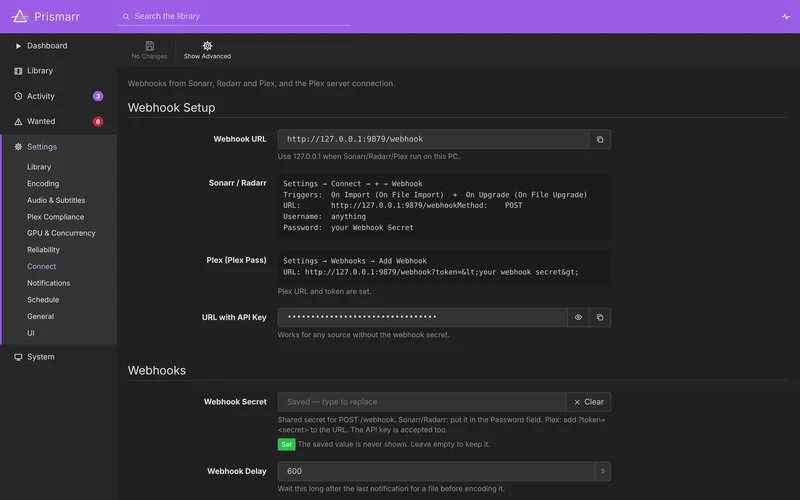This screenshot has width=800, height=500.
Task: Click the seconds unit suffix on Webhook Delay
Action: [603, 471]
